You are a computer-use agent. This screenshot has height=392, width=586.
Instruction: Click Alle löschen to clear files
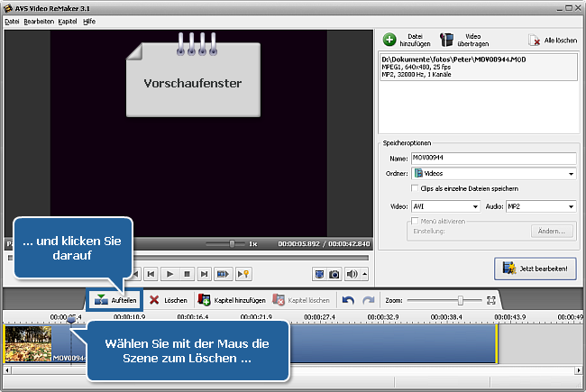(553, 40)
